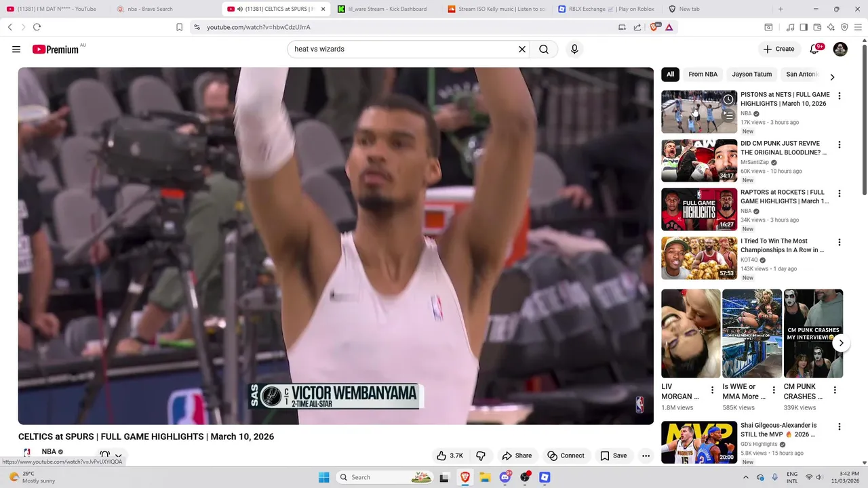Open NBA channel avatar below video
The width and height of the screenshot is (868, 488).
(27, 453)
